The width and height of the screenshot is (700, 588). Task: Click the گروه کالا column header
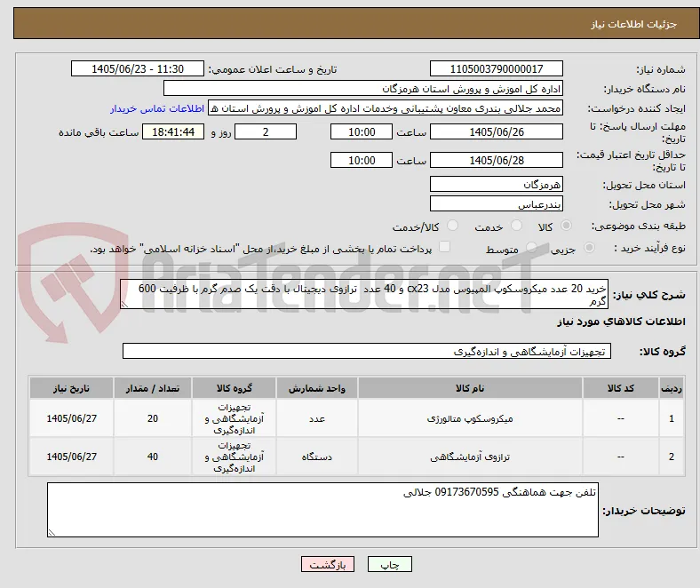pyautogui.click(x=235, y=388)
